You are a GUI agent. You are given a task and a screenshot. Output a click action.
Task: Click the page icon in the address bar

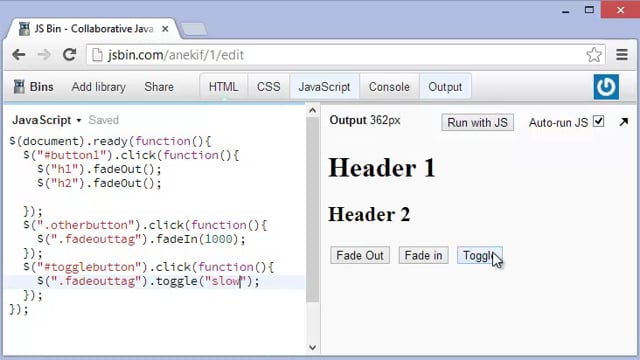(97, 55)
